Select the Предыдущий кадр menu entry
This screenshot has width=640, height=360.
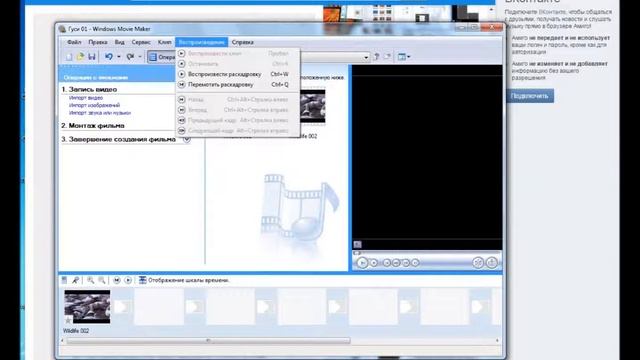click(x=238, y=120)
